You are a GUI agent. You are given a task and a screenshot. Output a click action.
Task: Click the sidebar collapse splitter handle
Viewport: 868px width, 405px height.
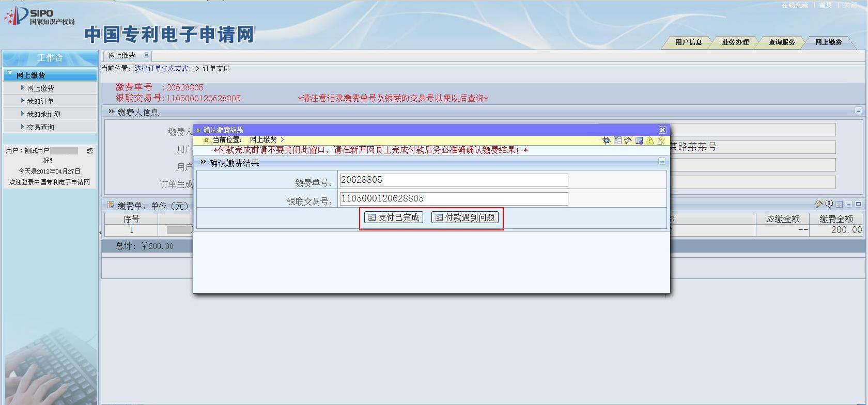pyautogui.click(x=100, y=232)
